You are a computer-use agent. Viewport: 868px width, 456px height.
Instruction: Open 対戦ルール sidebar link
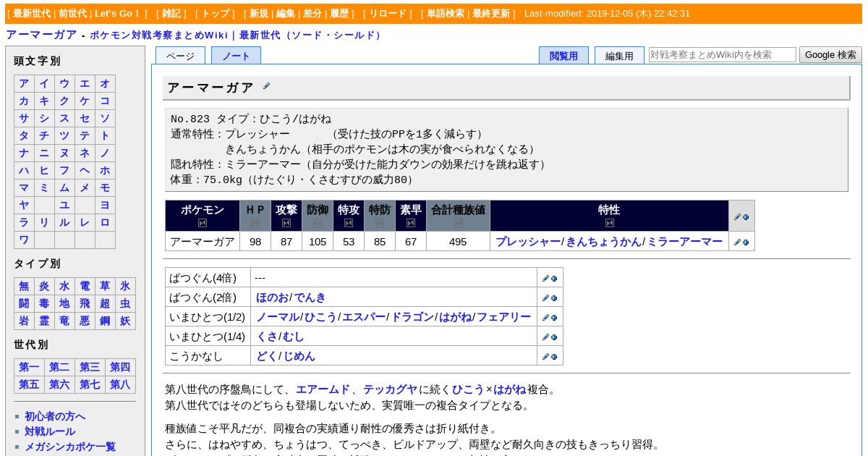tap(50, 431)
